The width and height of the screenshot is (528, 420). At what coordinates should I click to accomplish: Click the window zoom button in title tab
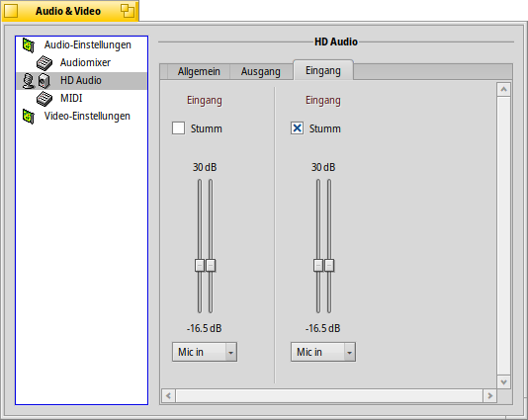(x=128, y=11)
